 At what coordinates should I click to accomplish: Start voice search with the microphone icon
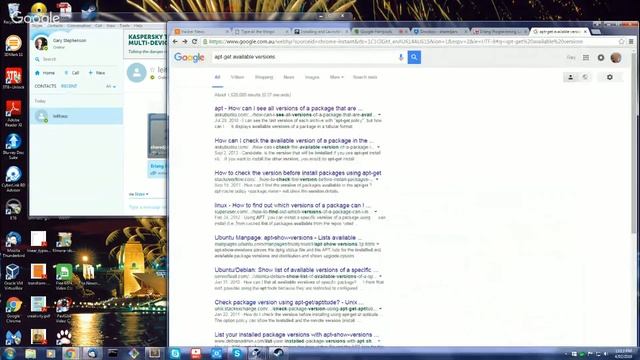[401, 57]
